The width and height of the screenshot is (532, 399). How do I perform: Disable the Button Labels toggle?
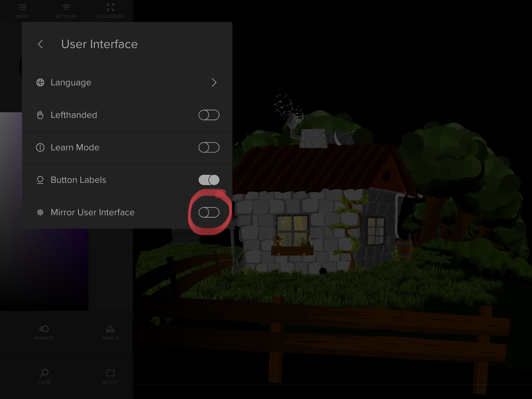(209, 180)
